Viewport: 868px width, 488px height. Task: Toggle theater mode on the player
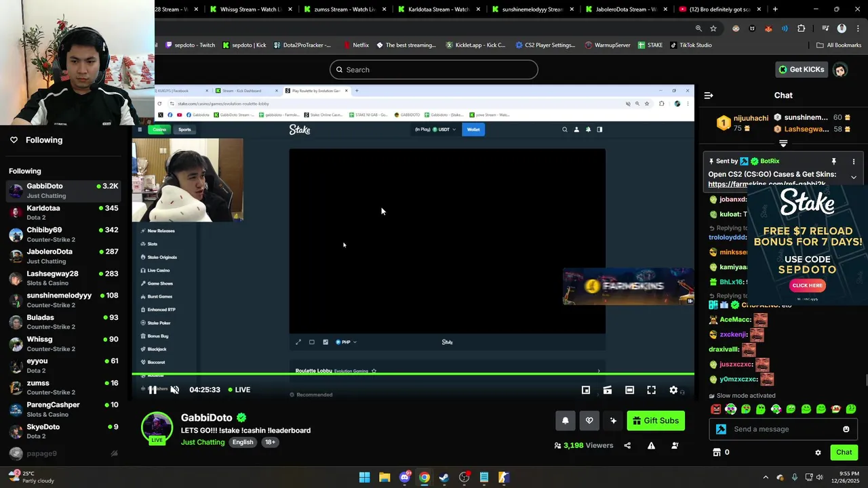coord(629,390)
